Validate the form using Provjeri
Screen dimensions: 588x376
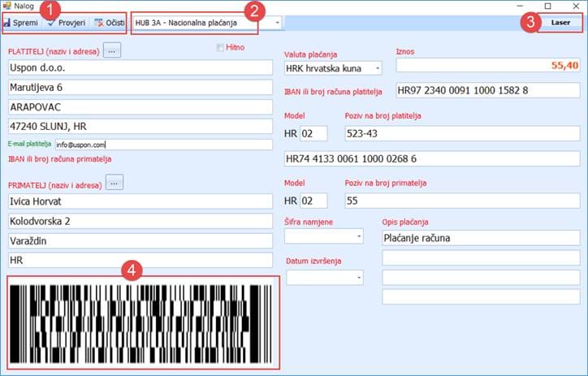[x=67, y=23]
